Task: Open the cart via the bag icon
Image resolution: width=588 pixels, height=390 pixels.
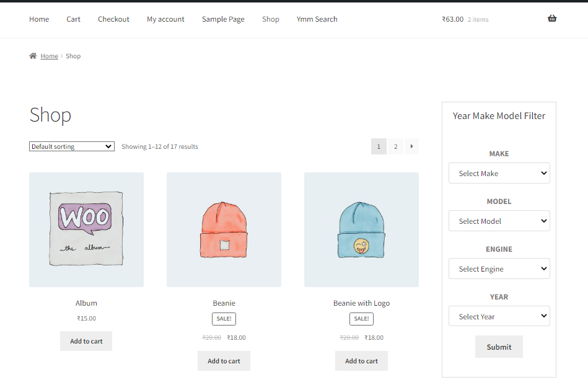Action: click(x=551, y=19)
